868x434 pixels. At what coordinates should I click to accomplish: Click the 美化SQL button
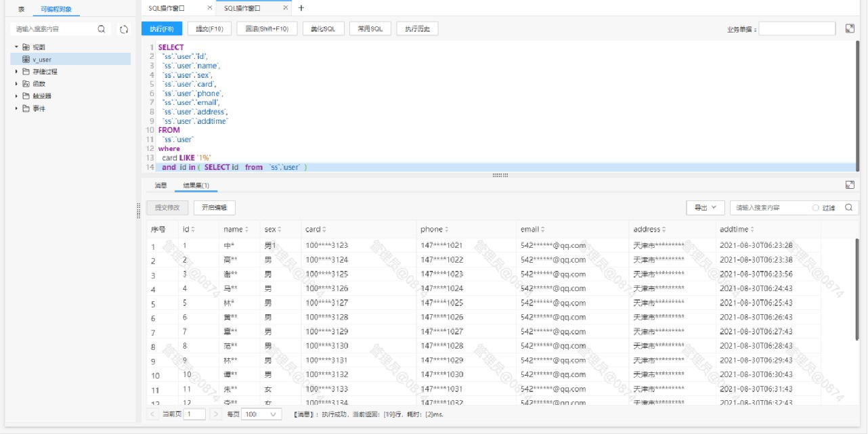point(323,28)
